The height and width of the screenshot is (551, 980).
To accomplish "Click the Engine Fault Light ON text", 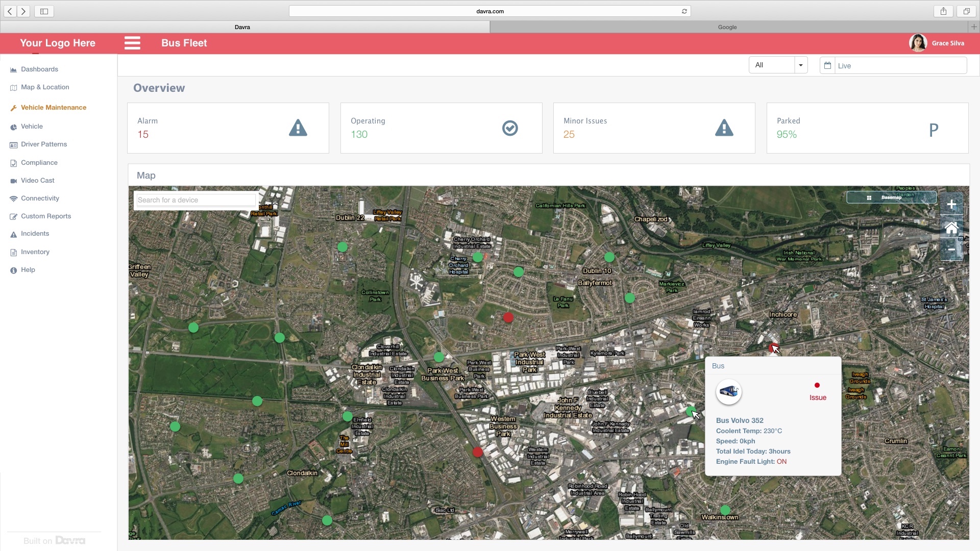I will coord(751,461).
